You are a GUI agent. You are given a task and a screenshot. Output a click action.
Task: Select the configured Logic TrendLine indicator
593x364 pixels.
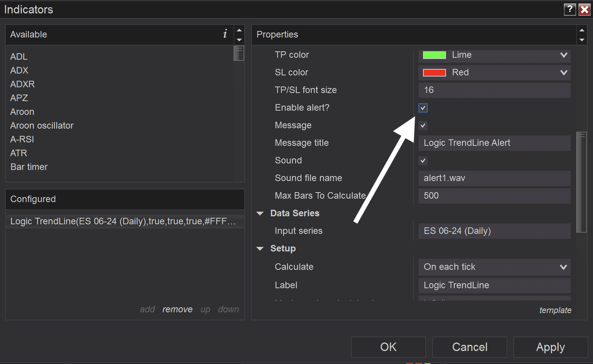(x=125, y=221)
